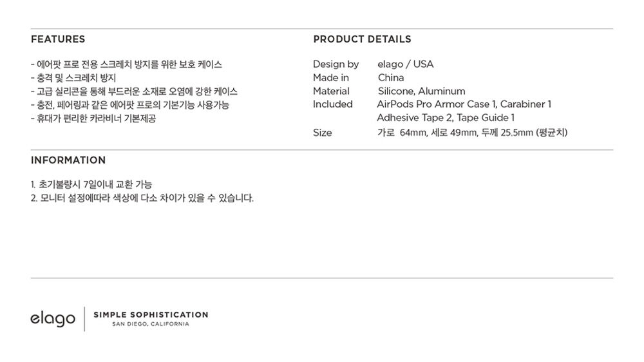Click the 'Included' label

click(x=333, y=104)
